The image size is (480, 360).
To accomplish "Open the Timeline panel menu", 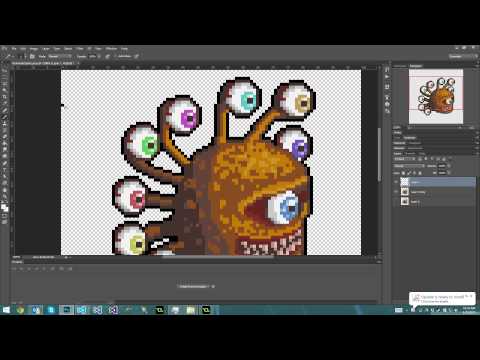I will (x=379, y=262).
